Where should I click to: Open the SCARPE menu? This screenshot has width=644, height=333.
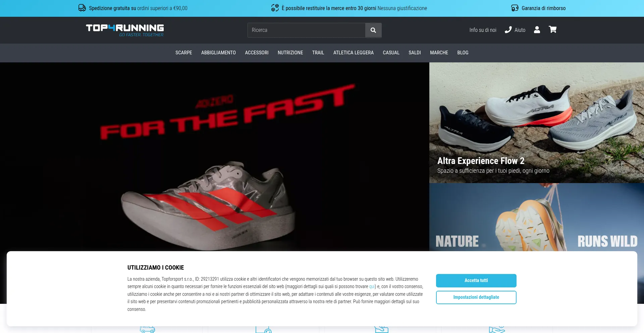coord(183,53)
